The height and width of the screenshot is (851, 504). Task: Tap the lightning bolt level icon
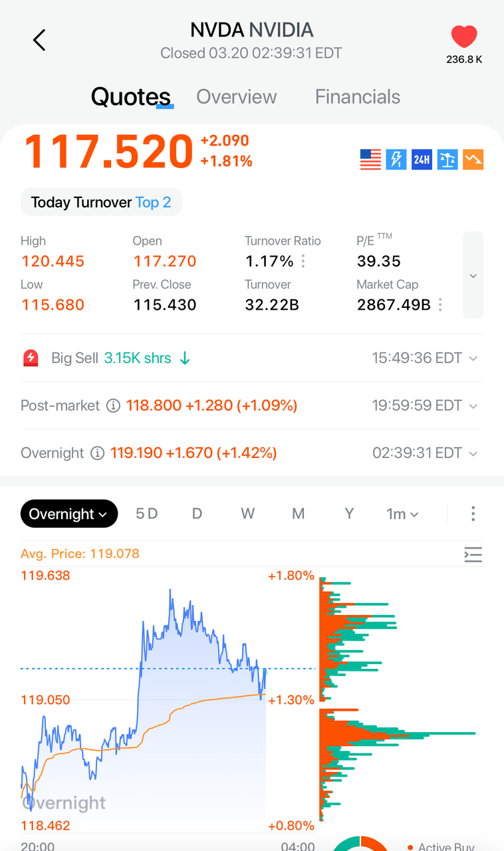tap(396, 160)
